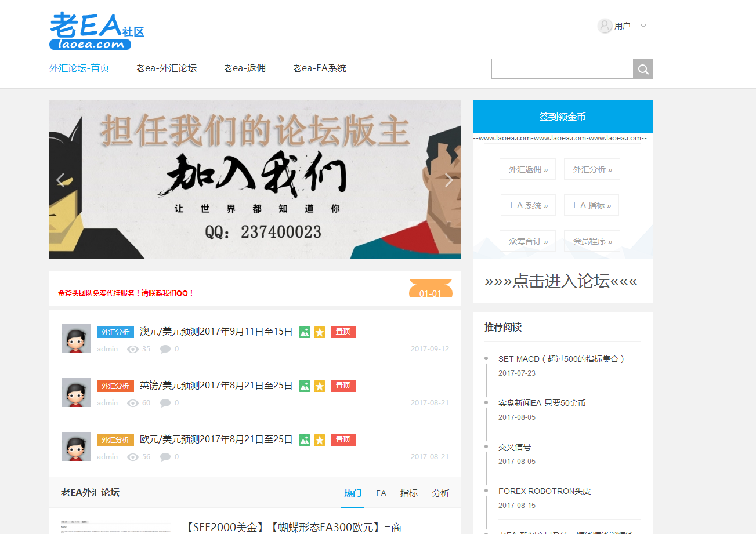Open recommended read 实盘新闻EA-只要50金币

pyautogui.click(x=542, y=403)
